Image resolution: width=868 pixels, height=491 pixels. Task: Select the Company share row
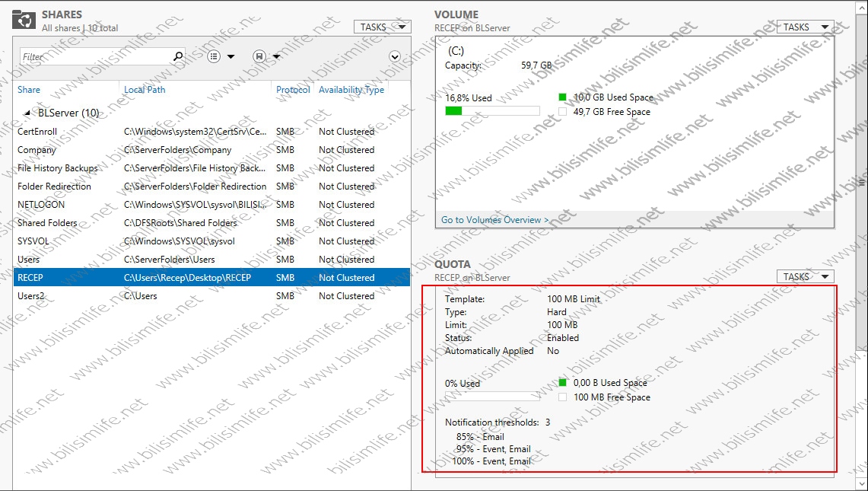pyautogui.click(x=211, y=150)
